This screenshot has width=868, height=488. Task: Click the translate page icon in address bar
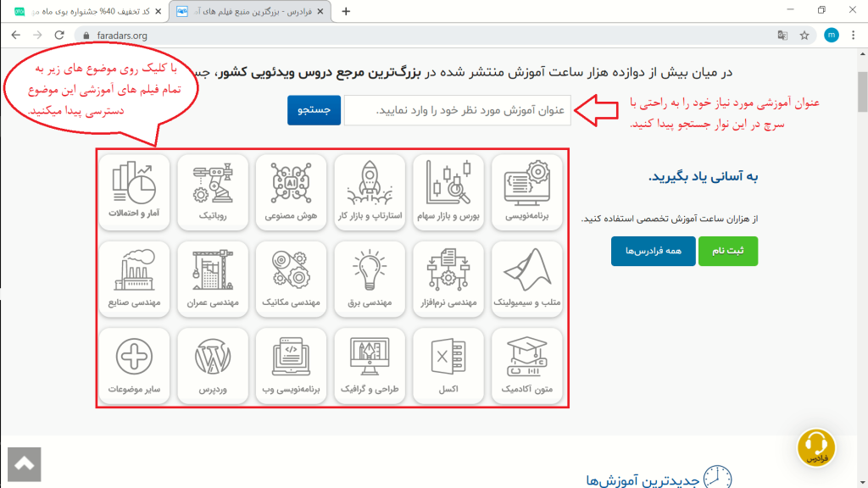782,36
